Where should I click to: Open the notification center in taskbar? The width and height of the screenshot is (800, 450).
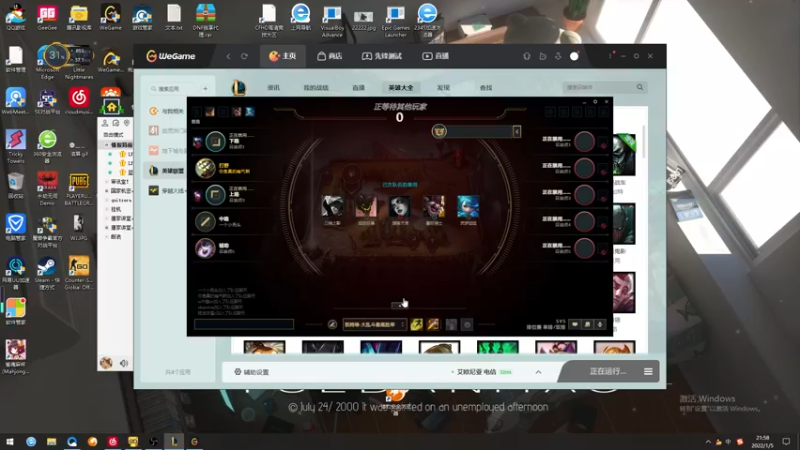point(786,442)
